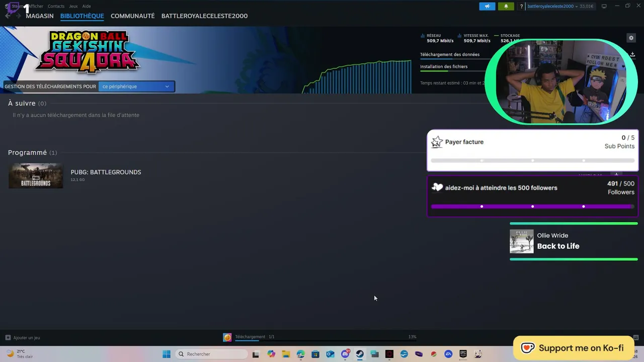Open the COMMUNAUTÉ tab

point(133,16)
